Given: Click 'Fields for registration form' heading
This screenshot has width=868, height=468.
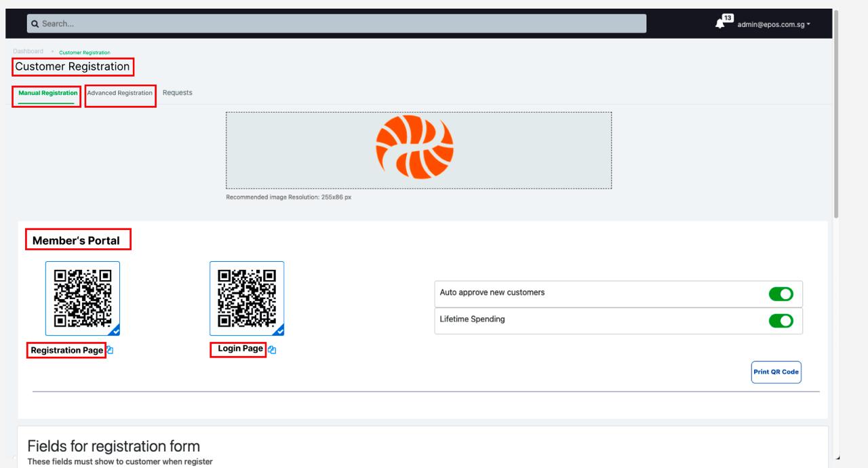Looking at the screenshot, I should 114,446.
